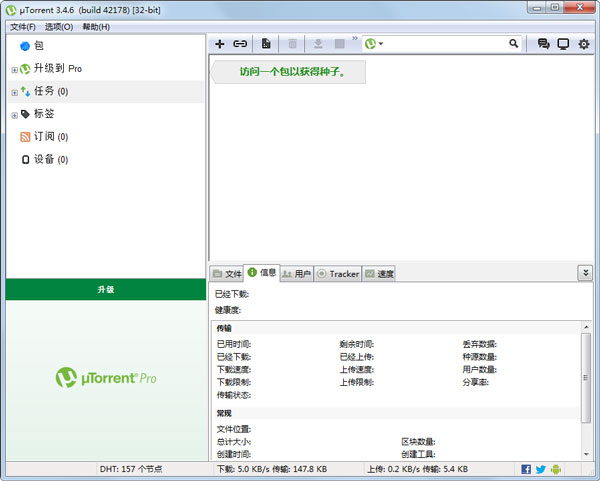Image resolution: width=600 pixels, height=481 pixels.
Task: Select the 包 item in the sidebar
Action: pos(39,46)
